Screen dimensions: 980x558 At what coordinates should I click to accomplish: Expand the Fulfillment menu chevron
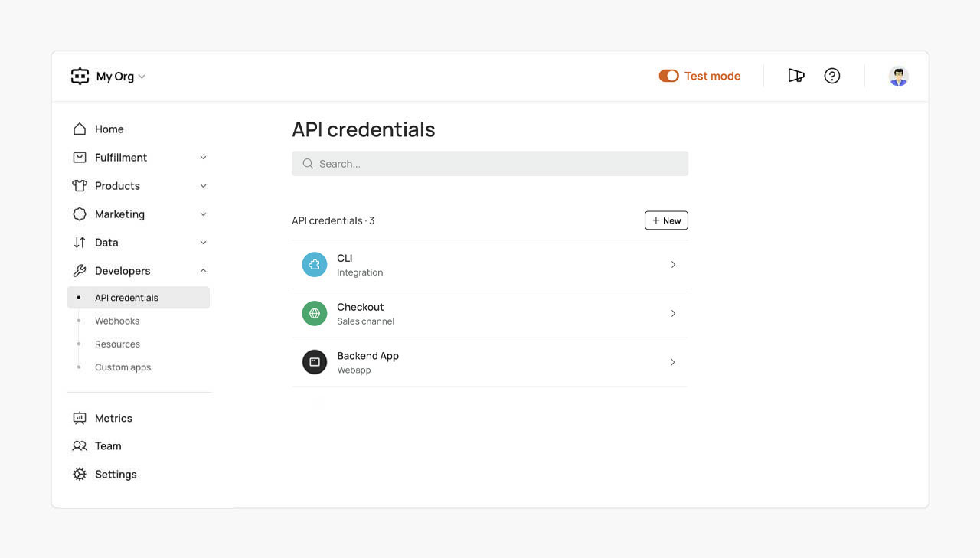(203, 158)
